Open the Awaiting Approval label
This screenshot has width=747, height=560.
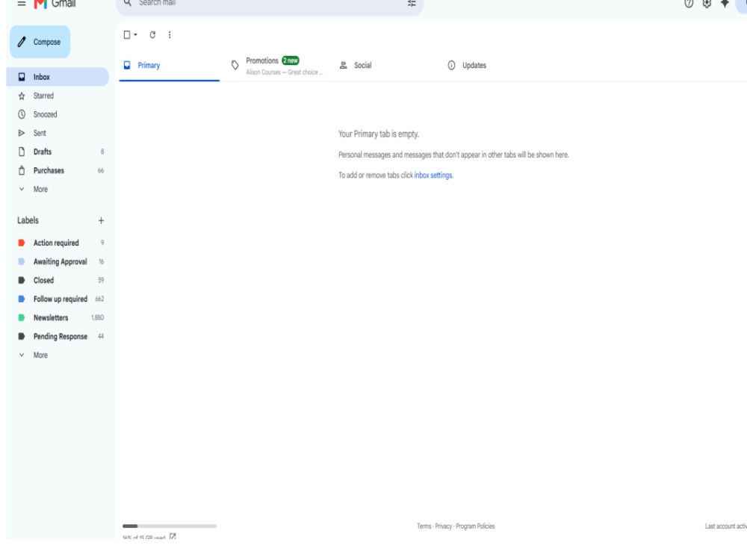tap(58, 261)
